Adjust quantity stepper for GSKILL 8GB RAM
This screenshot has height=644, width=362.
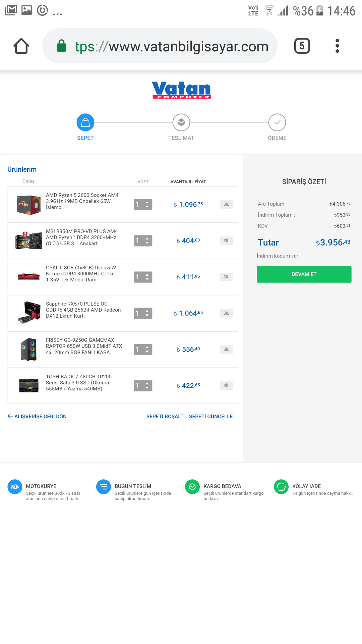143,277
